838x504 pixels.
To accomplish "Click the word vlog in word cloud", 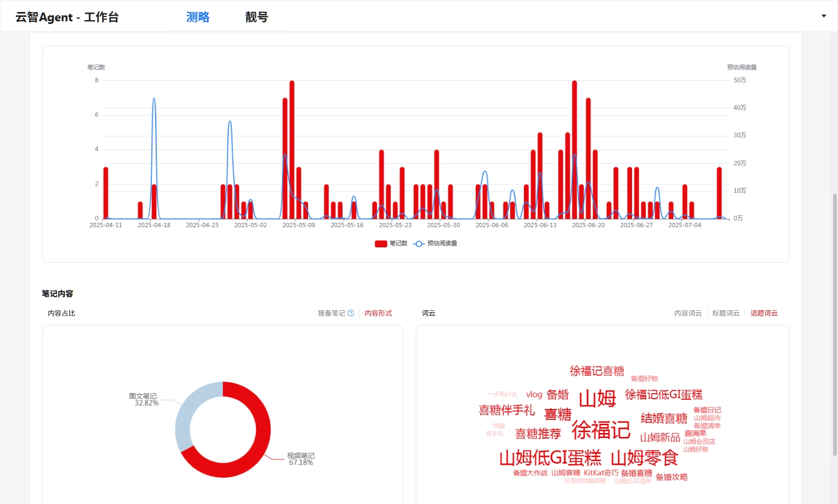I will pos(534,394).
